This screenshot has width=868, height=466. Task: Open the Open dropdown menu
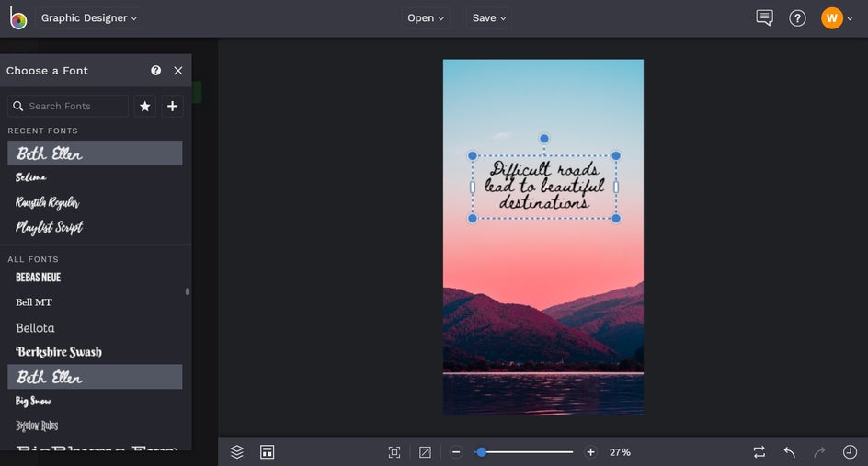(425, 18)
